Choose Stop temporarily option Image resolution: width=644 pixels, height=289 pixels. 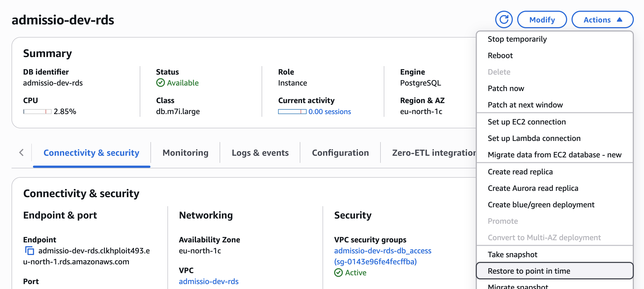coord(517,39)
